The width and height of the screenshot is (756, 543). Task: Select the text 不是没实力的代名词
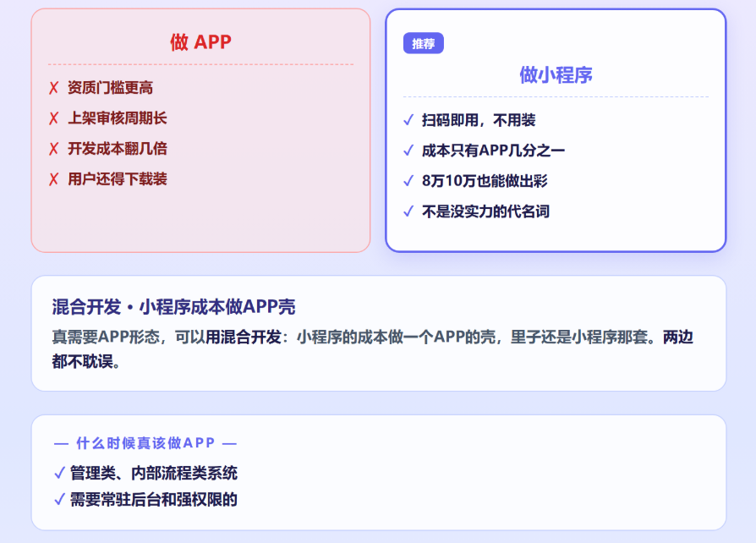point(485,211)
